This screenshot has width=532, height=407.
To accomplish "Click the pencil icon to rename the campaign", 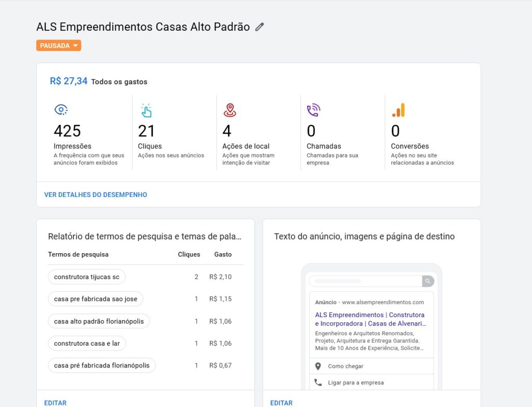I will [x=260, y=27].
